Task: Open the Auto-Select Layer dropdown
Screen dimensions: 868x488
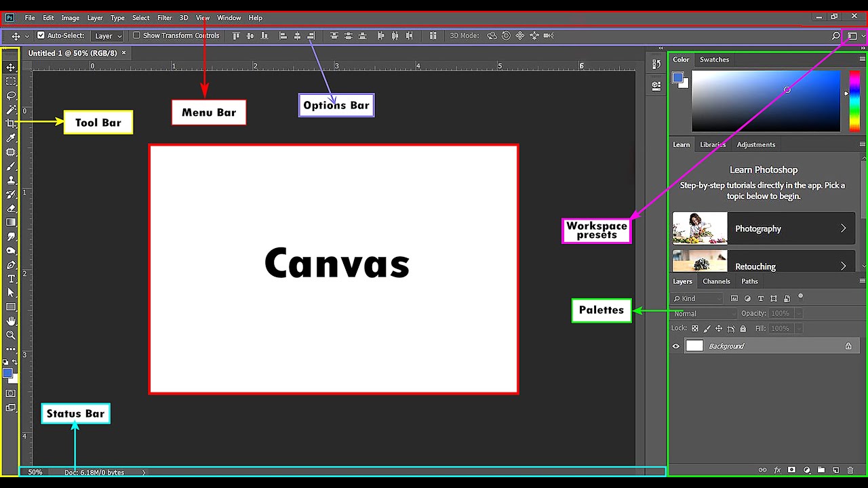Action: 108,36
